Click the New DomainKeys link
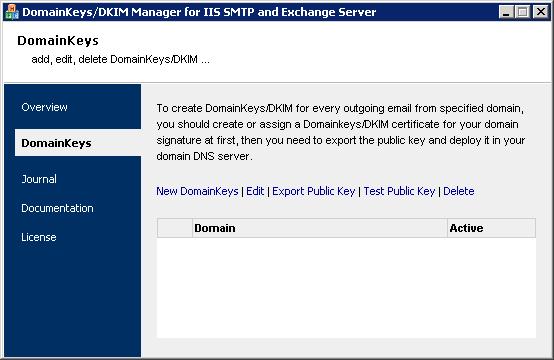554x360 pixels. pos(197,191)
